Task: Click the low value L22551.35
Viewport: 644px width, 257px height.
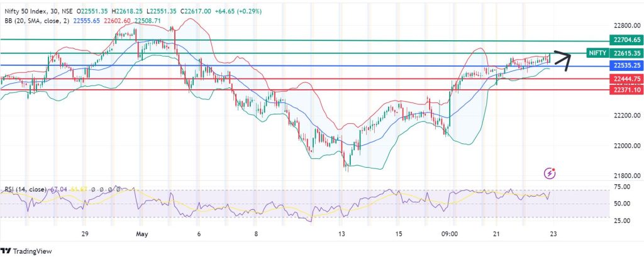Action: 162,13
